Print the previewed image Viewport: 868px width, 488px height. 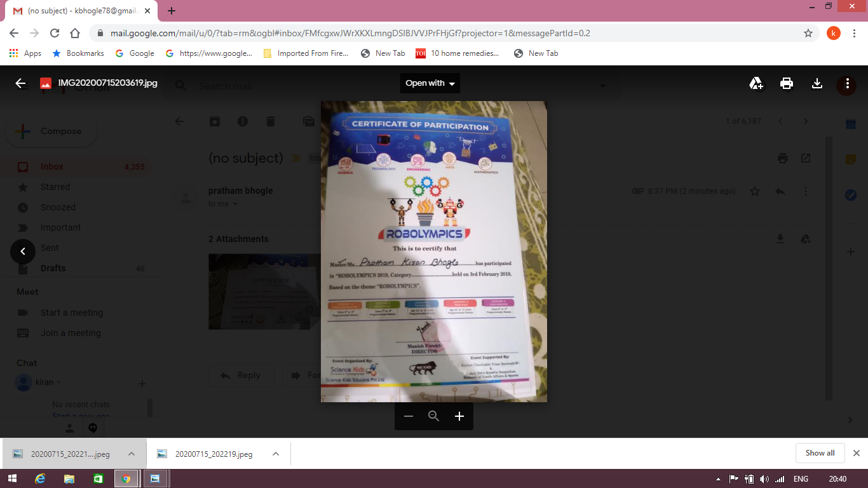coord(787,83)
